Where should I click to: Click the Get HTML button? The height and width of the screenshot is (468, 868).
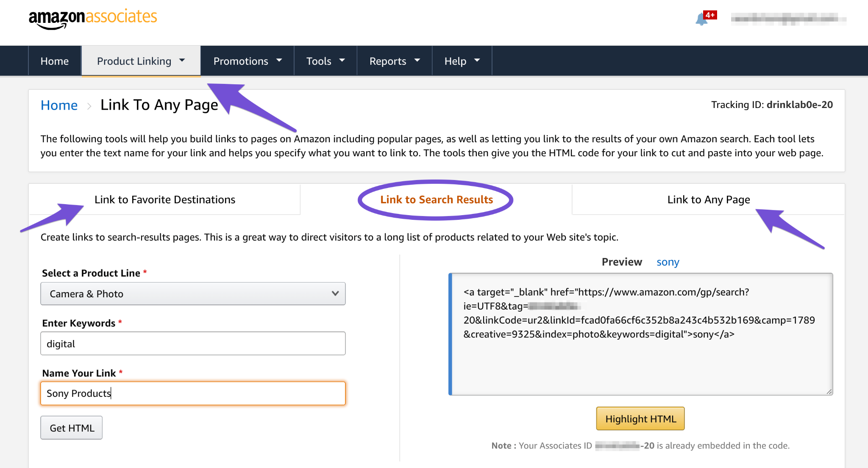click(71, 428)
